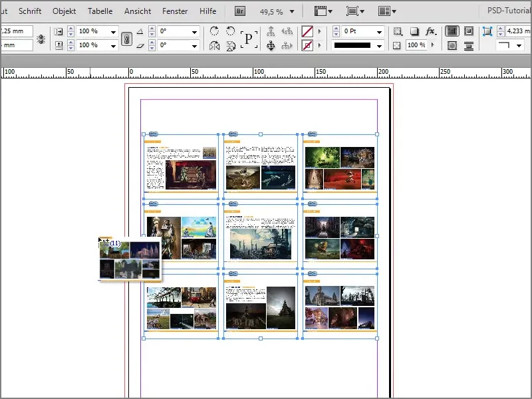
Task: Click the rotation angle icon
Action: [140, 32]
